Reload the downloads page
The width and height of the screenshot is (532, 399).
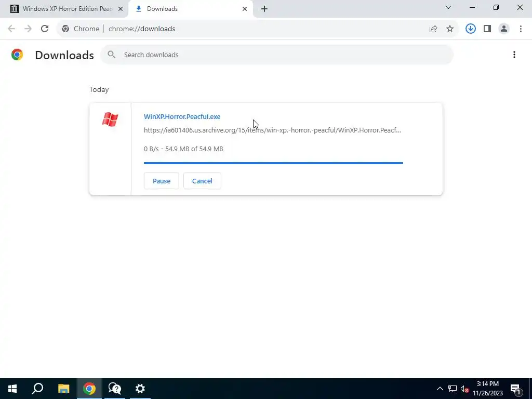[45, 29]
